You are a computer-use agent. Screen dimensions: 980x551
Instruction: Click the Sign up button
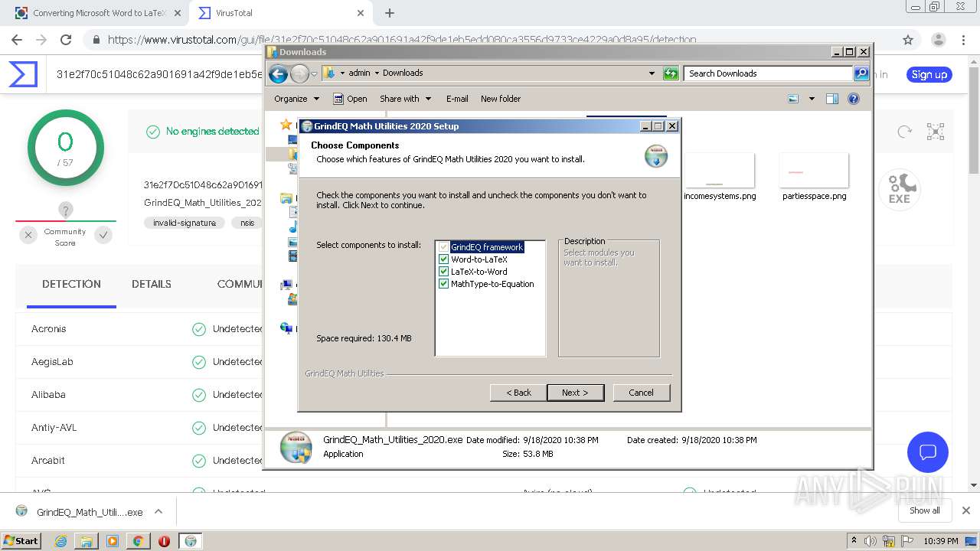tap(929, 74)
